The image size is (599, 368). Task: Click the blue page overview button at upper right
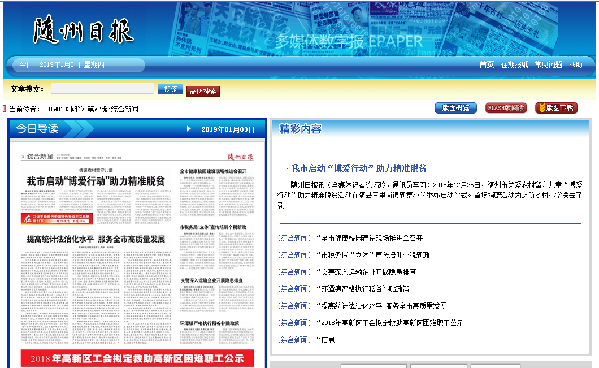[x=456, y=108]
